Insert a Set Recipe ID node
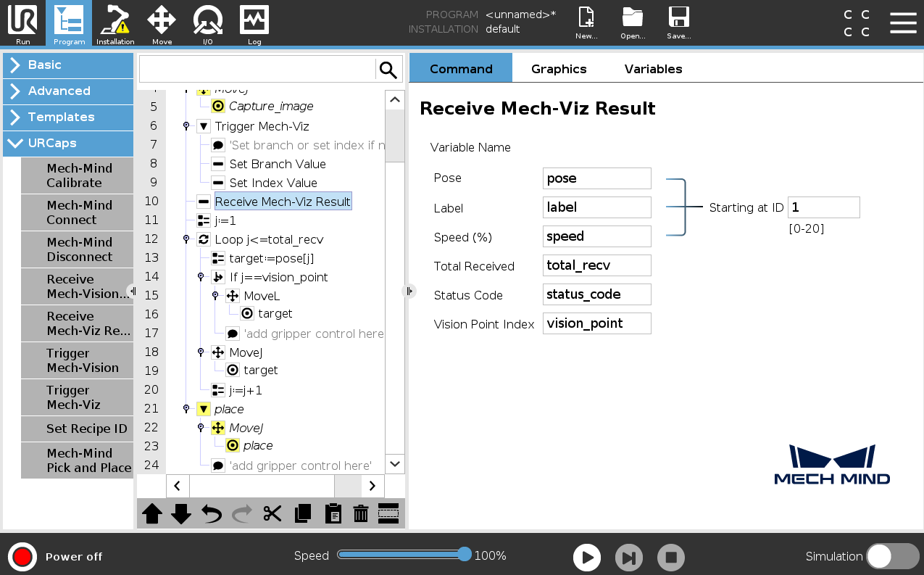 77,429
